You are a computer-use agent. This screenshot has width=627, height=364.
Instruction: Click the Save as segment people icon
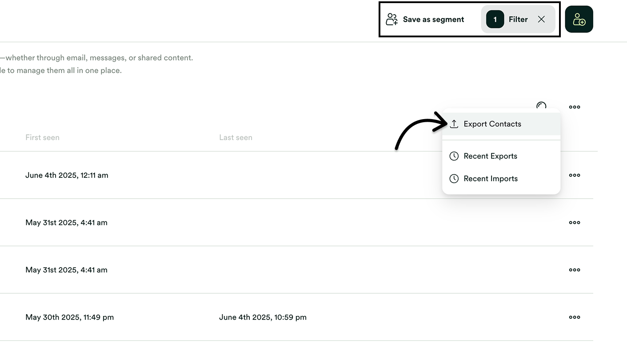(391, 19)
